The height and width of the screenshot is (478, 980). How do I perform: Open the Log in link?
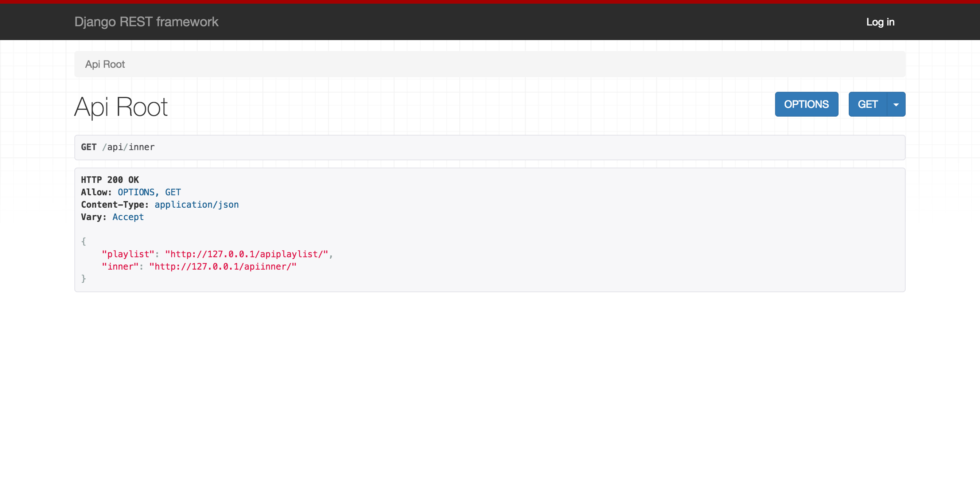(x=880, y=22)
